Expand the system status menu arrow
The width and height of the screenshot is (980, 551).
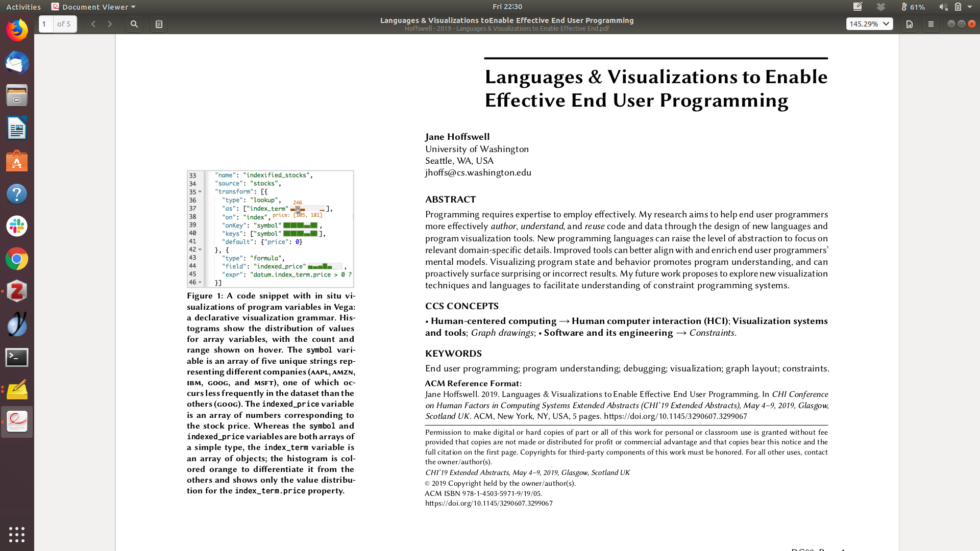(x=970, y=7)
